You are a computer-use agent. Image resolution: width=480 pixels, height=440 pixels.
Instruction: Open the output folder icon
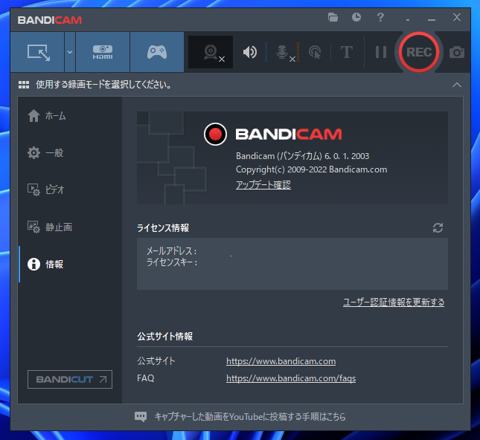point(333,17)
